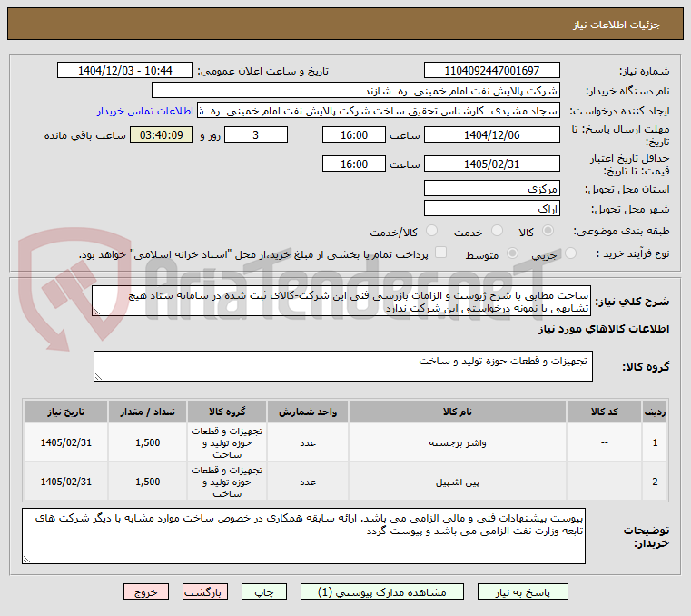Click quantity 1,500 in the 'واشر برجسته' row
This screenshot has height=616, width=691.
pos(148,442)
